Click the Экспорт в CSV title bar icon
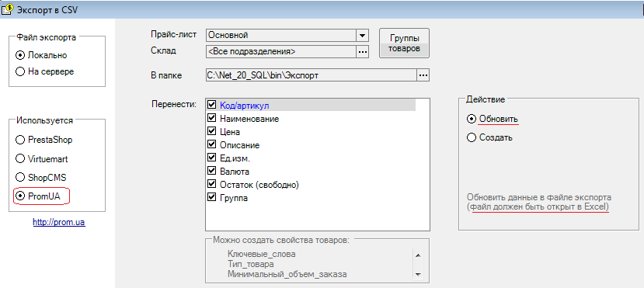 pos(8,10)
